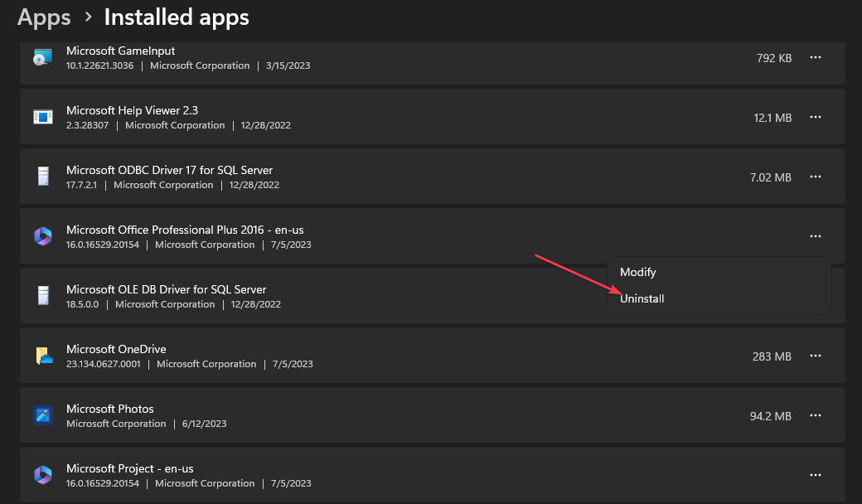Select Microsoft Office Professional Plus 2016 title
Viewport: 862px width, 504px height.
[x=185, y=230]
